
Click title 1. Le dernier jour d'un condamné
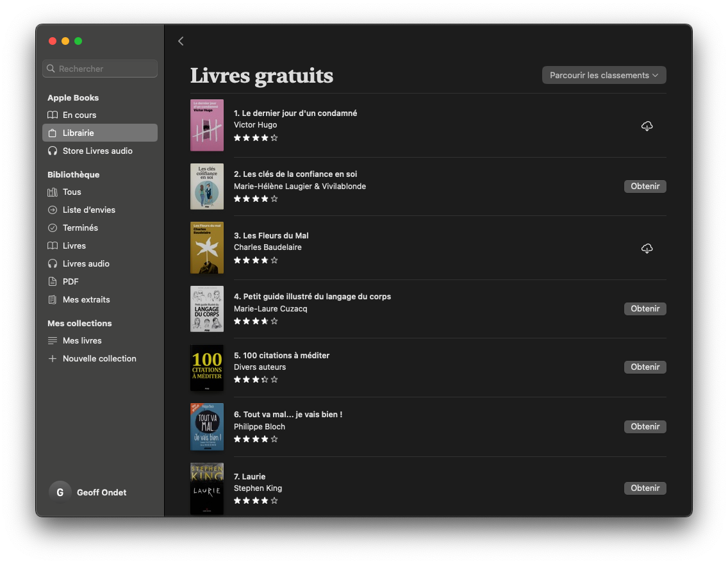tap(295, 113)
